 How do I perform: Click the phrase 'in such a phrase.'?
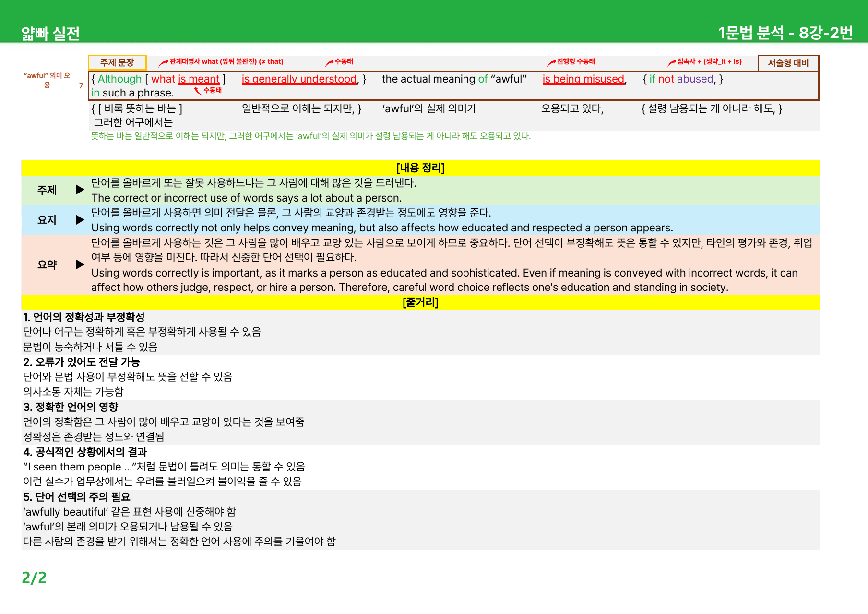132,93
